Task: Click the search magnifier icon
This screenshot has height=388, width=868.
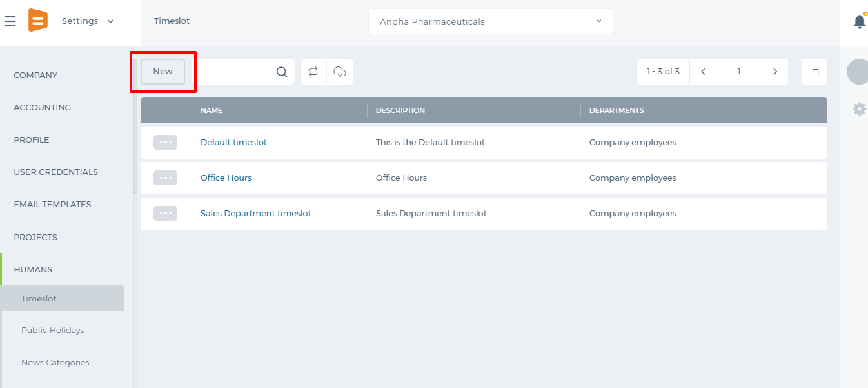Action: [x=282, y=72]
